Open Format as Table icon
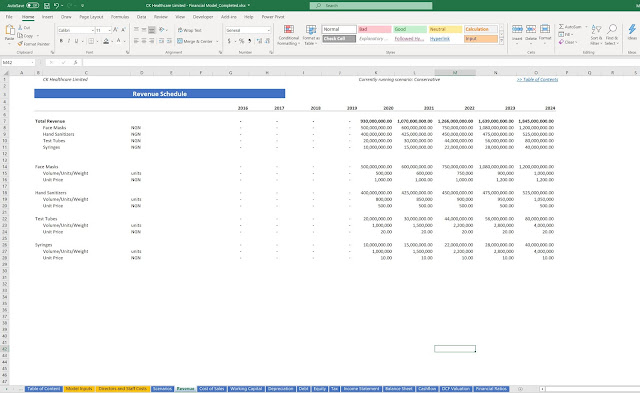 311,29
